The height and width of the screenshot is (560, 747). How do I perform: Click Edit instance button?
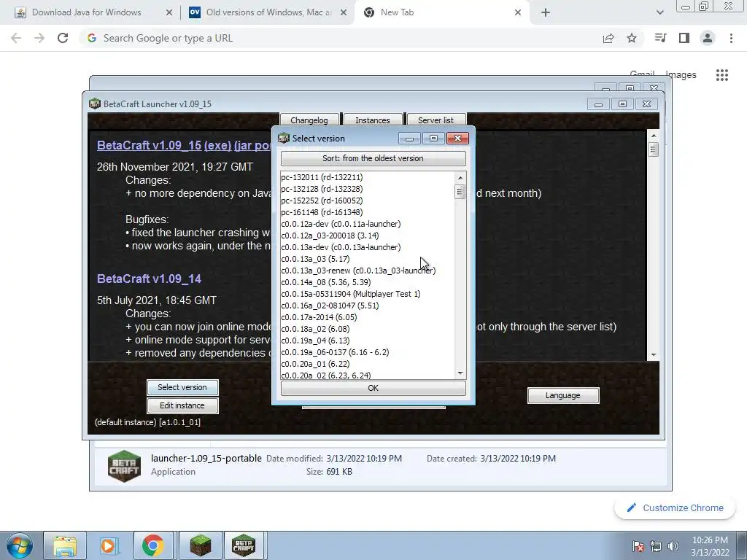[182, 405]
